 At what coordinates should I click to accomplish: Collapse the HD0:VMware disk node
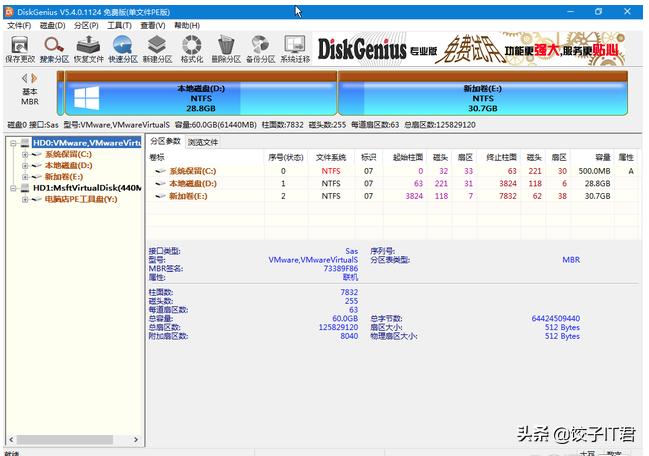(13, 143)
